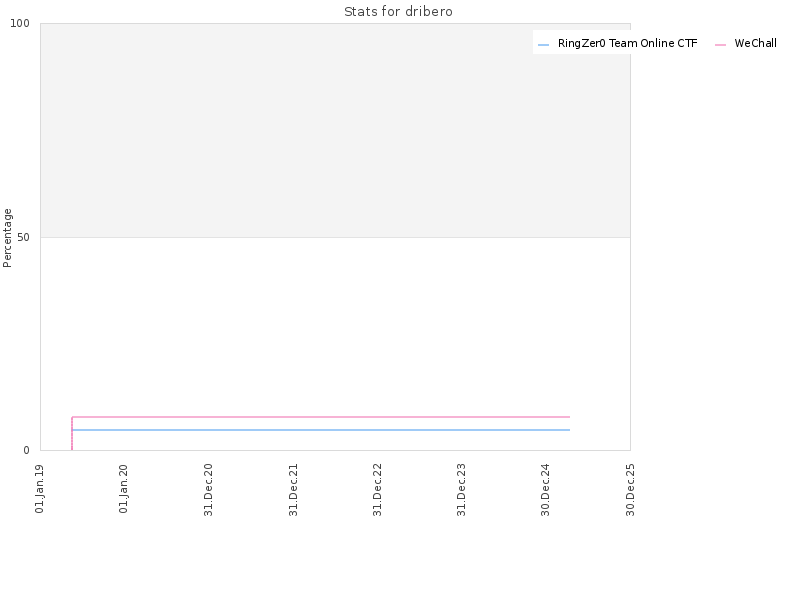
Task: Click the pink WeChall legend color marker
Action: click(720, 45)
